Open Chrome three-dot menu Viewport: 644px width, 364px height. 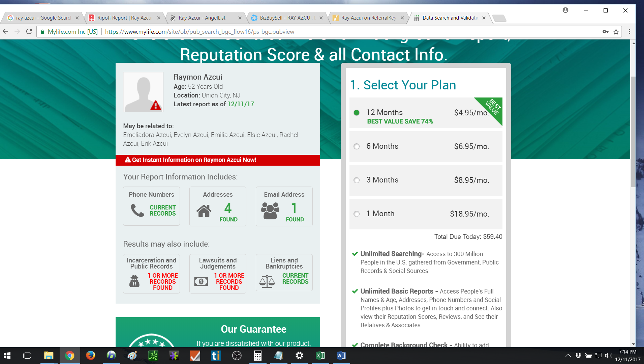pyautogui.click(x=629, y=32)
